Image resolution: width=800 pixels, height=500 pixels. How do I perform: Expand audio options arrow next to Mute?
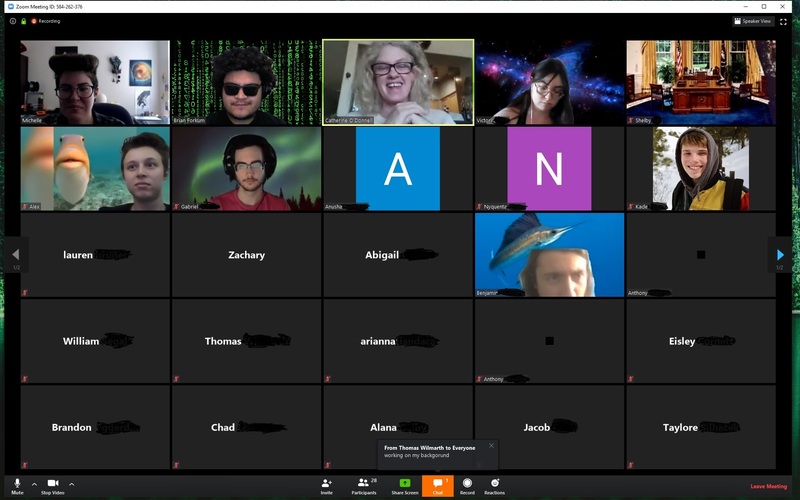[34, 484]
